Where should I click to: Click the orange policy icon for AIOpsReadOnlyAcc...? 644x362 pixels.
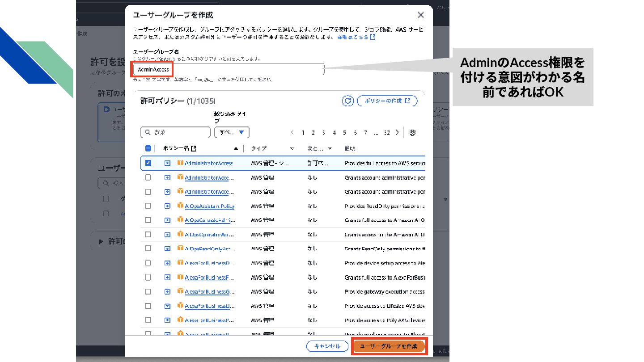click(x=181, y=248)
